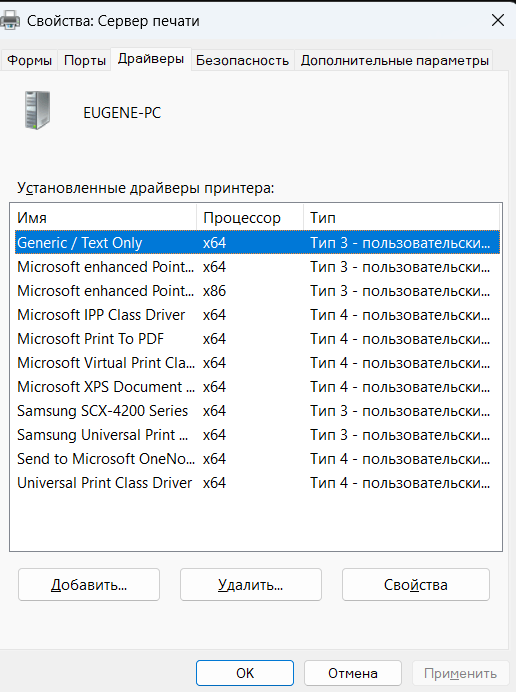The height and width of the screenshot is (692, 516).
Task: Close the print server properties dialog
Action: click(497, 20)
